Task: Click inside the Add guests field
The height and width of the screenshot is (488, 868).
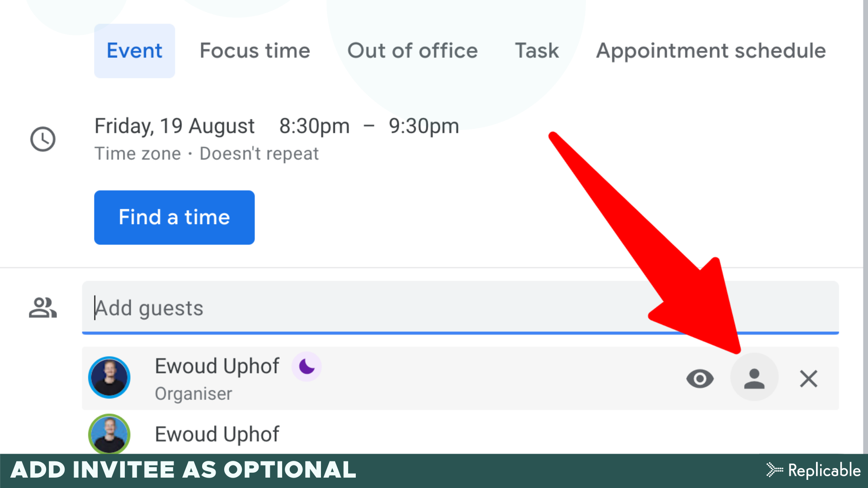Action: coord(460,308)
